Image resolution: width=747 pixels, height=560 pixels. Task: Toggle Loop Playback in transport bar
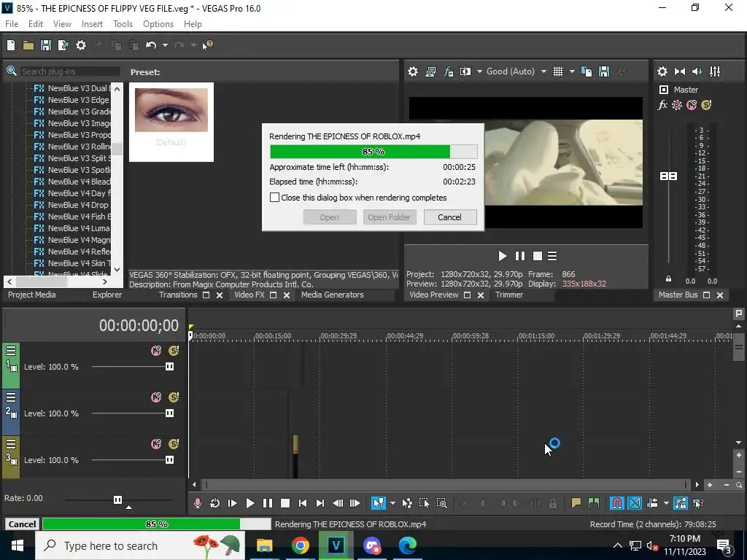215,503
